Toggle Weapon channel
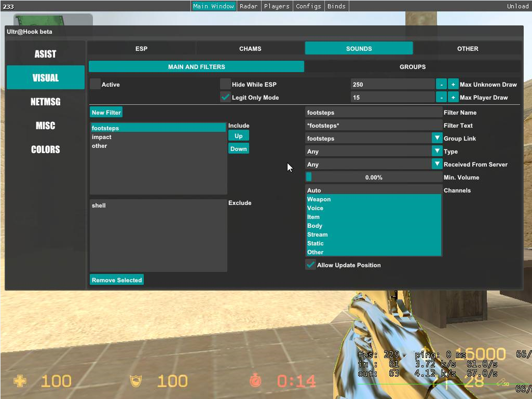This screenshot has height=399, width=532. (374, 199)
